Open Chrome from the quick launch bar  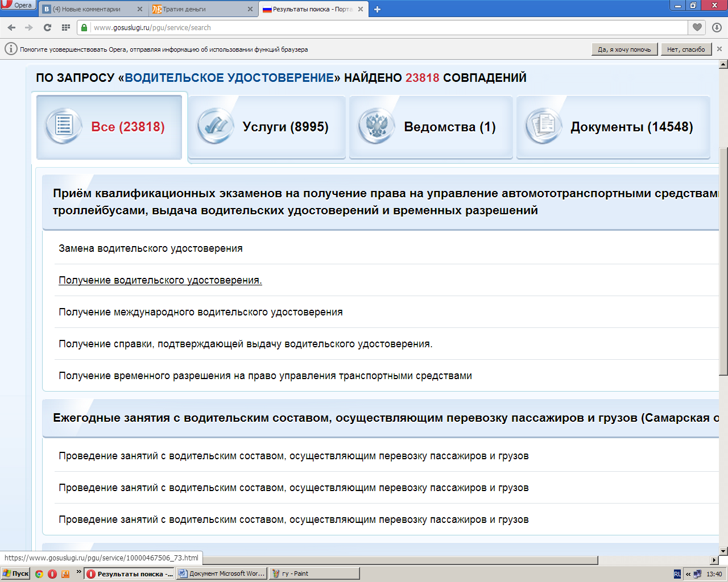[x=39, y=573]
